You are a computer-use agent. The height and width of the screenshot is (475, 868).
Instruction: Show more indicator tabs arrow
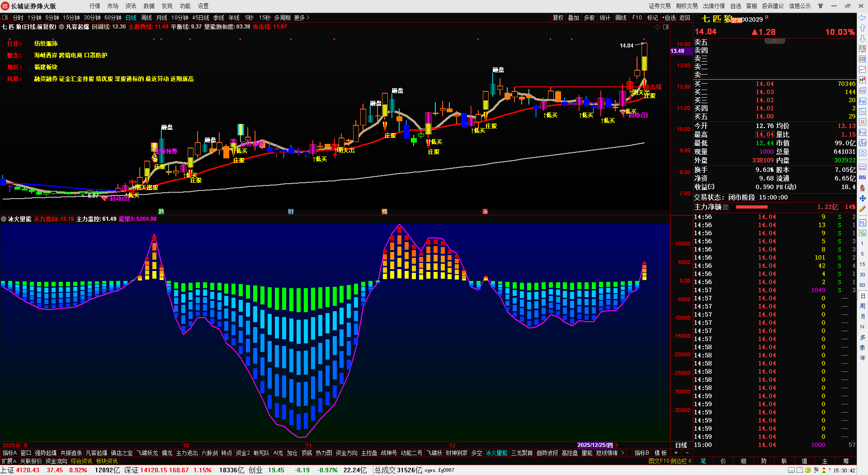[x=623, y=453]
